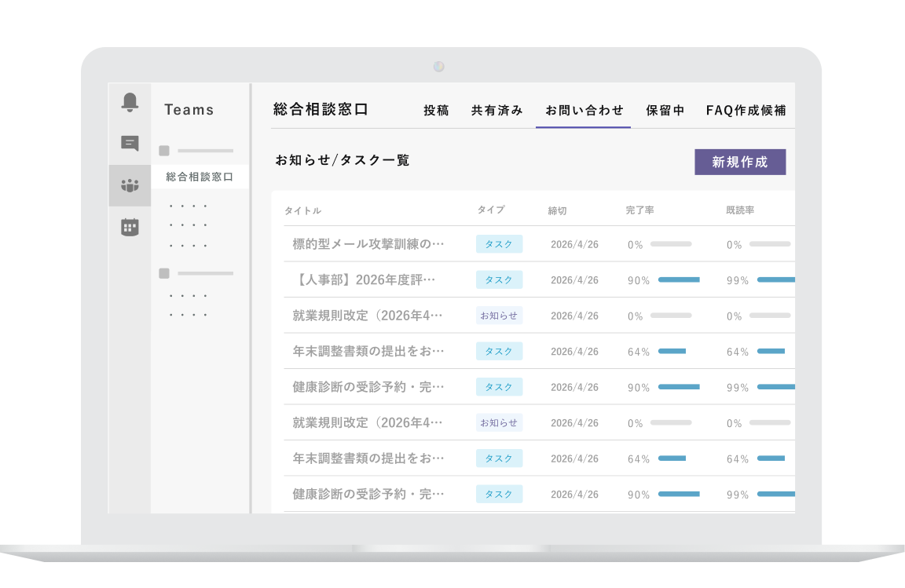
Task: Open the calendar icon in sidebar
Action: click(130, 227)
